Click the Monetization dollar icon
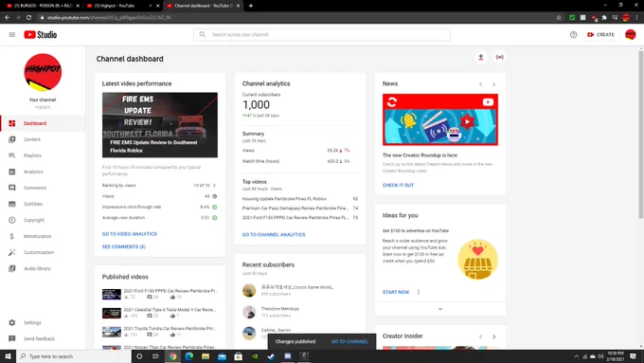The width and height of the screenshot is (644, 363). 12,236
